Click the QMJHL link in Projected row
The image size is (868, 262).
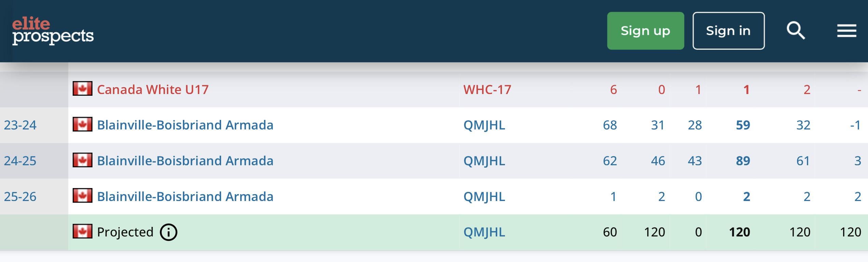[484, 232]
